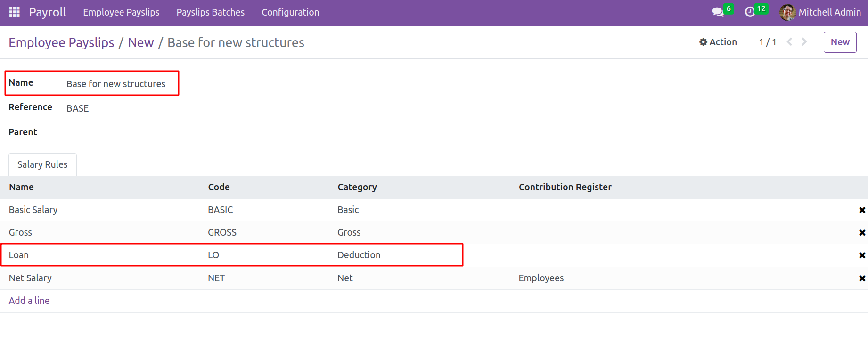The height and width of the screenshot is (352, 868).
Task: Open the Employee Payslips menu
Action: coord(121,12)
